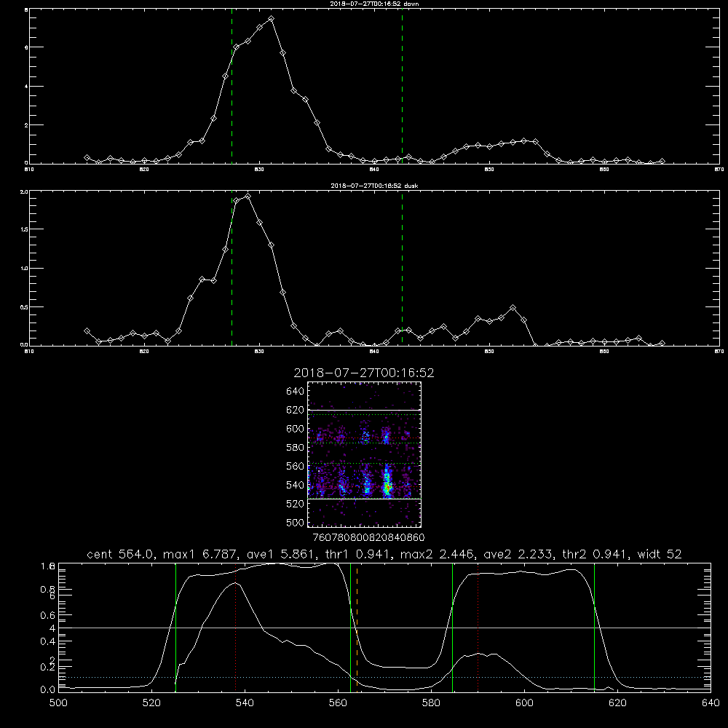The image size is (728, 728).
Task: Click the bottom plot x-axis label 600
Action: 525,703
